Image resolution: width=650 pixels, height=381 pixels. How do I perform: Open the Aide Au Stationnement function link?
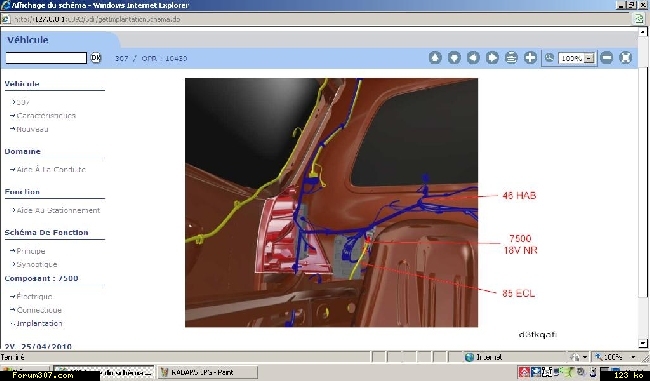click(58, 210)
